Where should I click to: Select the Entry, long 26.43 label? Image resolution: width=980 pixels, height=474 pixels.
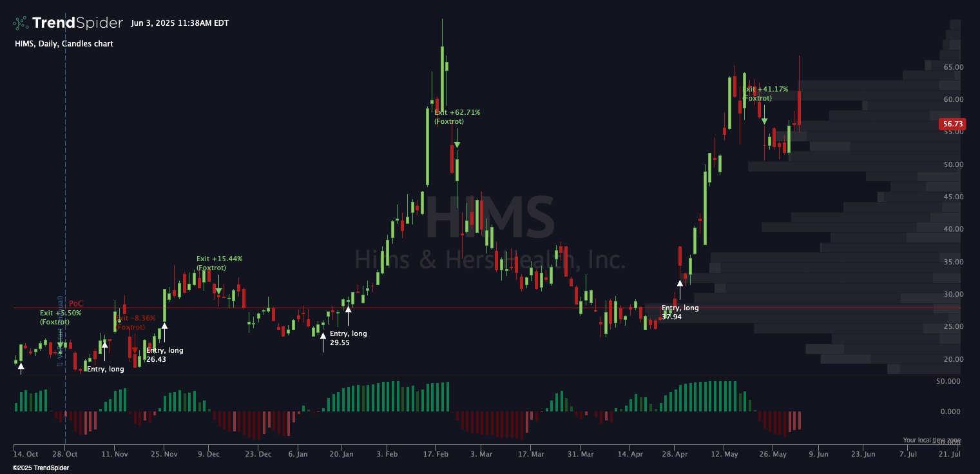coord(164,355)
